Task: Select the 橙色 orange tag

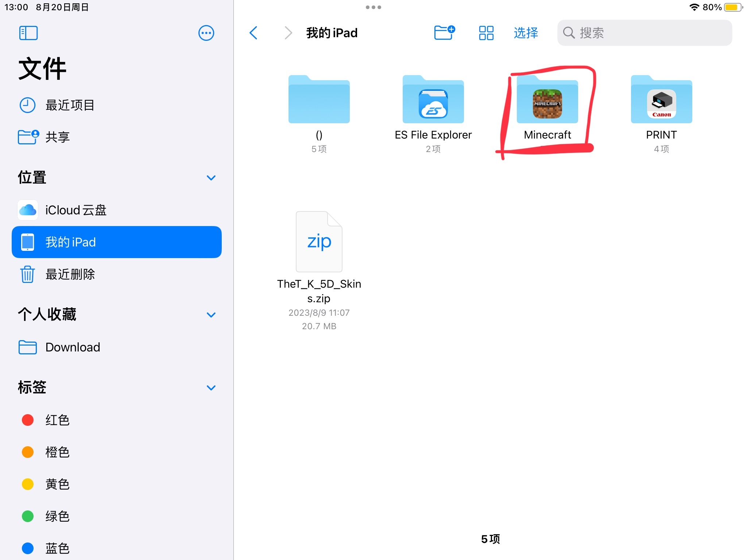Action: pos(117,452)
